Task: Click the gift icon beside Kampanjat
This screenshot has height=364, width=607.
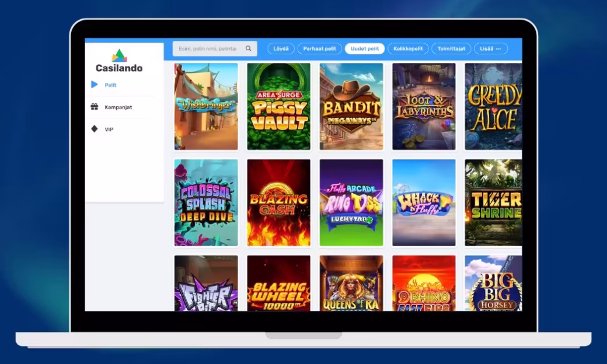Action: tap(95, 107)
